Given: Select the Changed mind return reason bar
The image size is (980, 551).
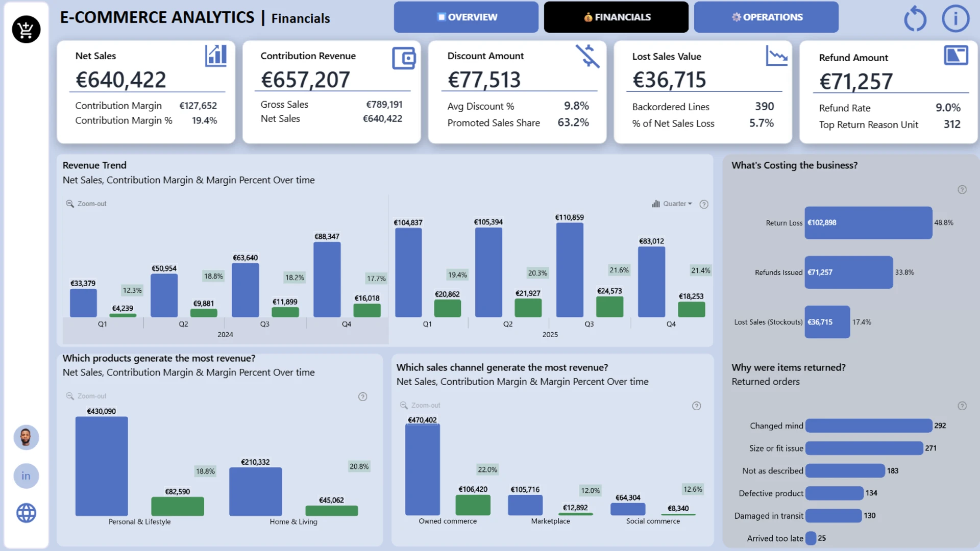Looking at the screenshot, I should point(869,425).
